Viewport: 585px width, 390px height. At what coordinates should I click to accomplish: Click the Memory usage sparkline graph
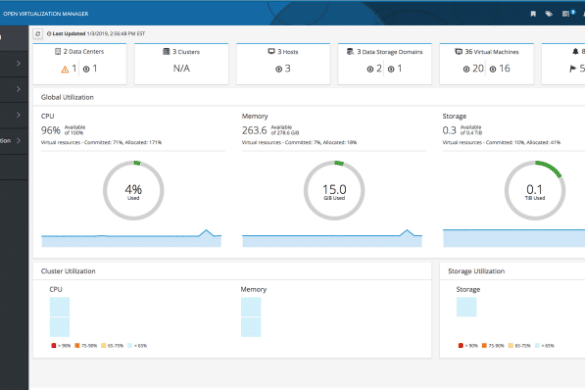(x=332, y=238)
